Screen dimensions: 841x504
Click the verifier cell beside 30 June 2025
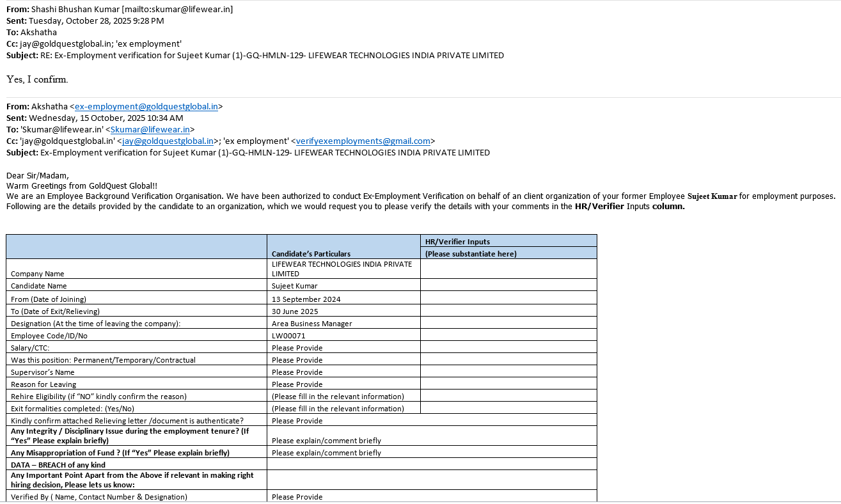tap(508, 311)
